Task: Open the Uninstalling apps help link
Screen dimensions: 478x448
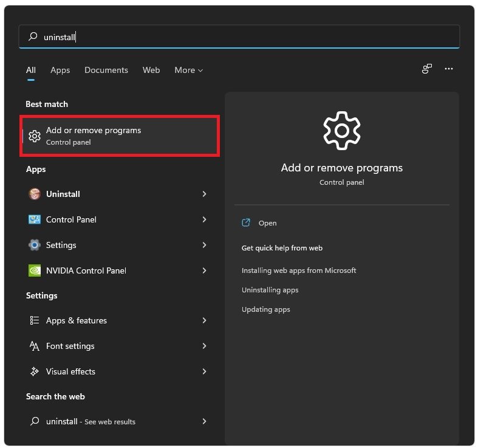Action: click(270, 290)
